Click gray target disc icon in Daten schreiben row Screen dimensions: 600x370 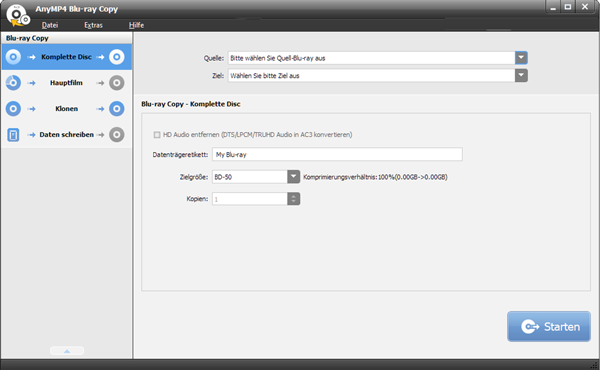(117, 135)
